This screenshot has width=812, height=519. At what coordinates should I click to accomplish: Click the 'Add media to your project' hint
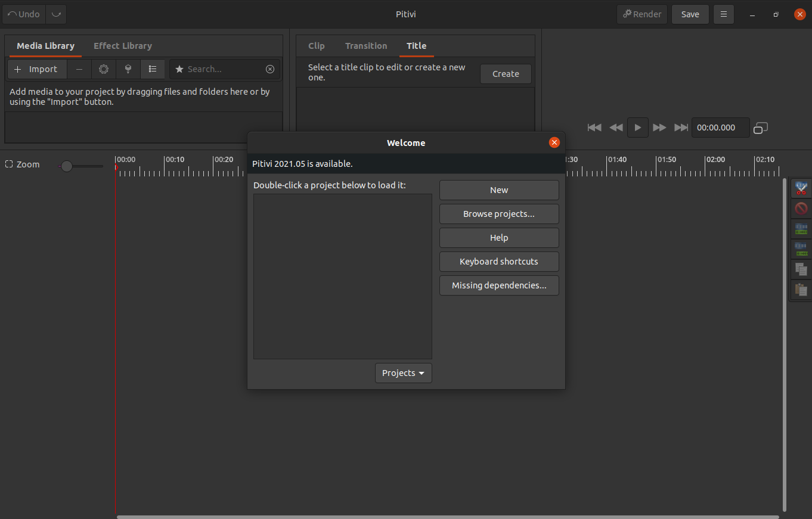140,97
